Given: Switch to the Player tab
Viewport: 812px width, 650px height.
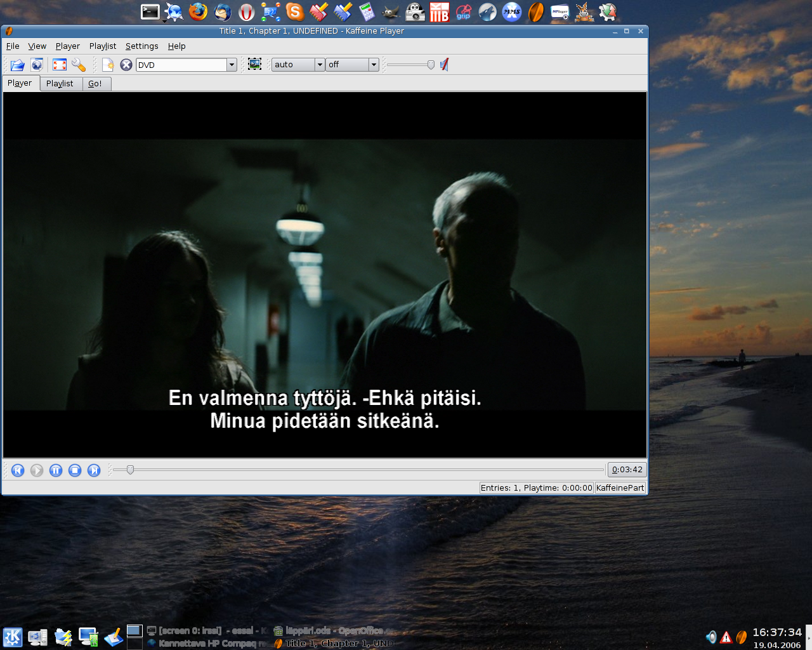Looking at the screenshot, I should click(20, 83).
